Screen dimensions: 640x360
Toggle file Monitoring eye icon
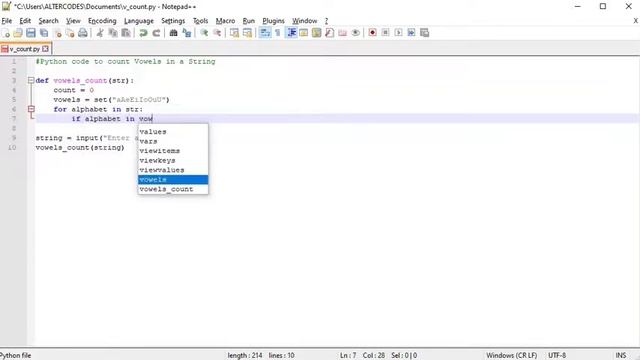point(356,33)
